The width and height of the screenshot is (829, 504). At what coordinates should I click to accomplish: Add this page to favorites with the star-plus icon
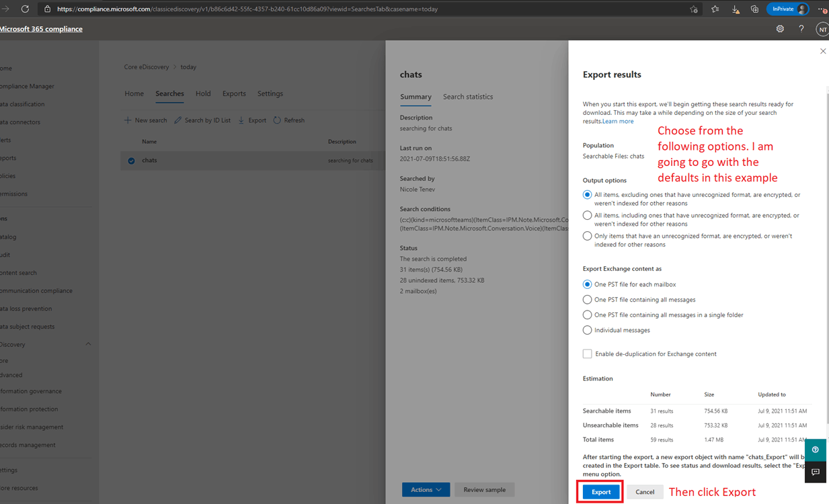point(694,9)
